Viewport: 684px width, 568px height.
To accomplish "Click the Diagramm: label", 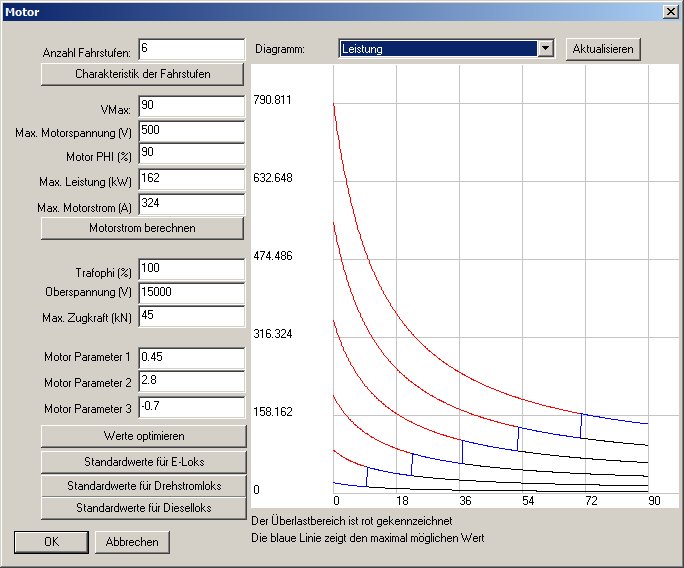I will point(280,49).
